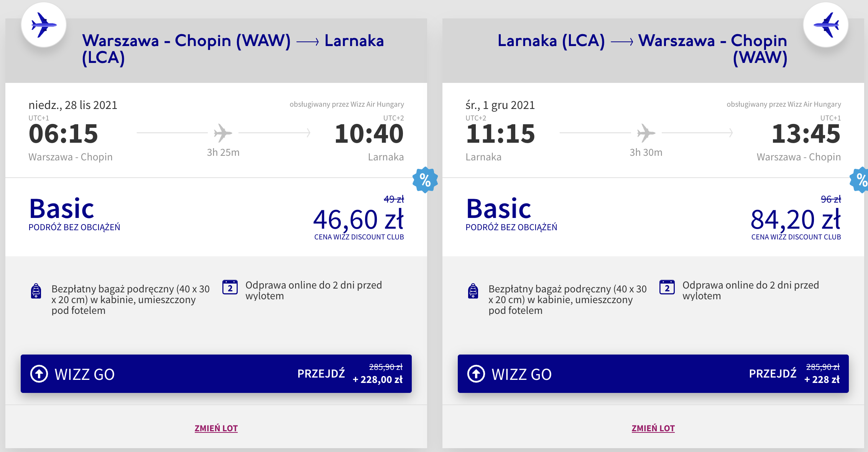
Task: Click the backpack icon in return flight card
Action: [x=473, y=291]
